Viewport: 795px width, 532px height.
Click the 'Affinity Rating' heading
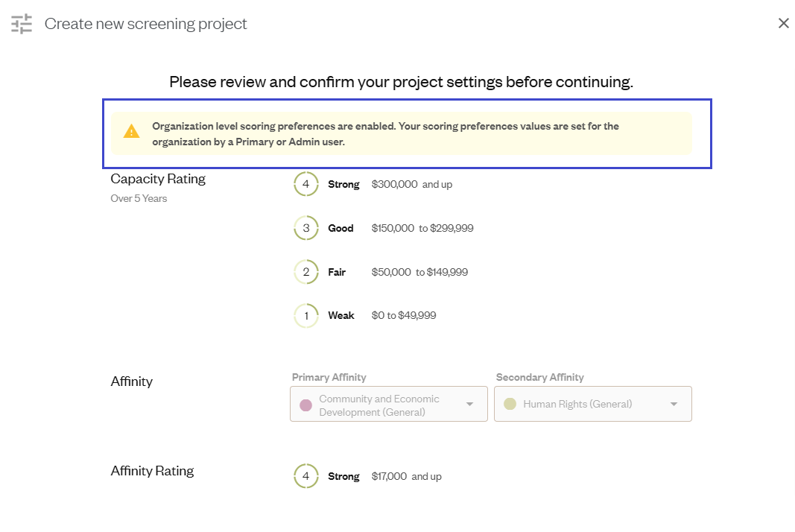coord(152,471)
